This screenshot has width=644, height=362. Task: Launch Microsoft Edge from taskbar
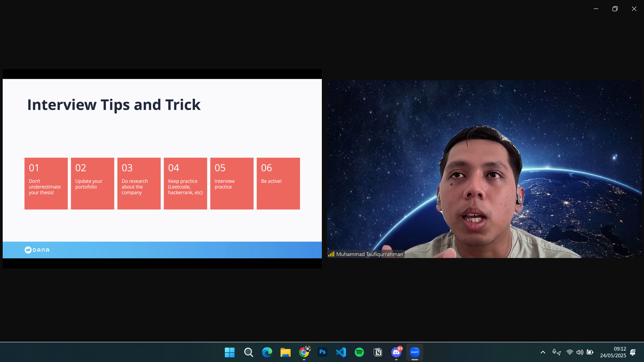[x=267, y=352]
